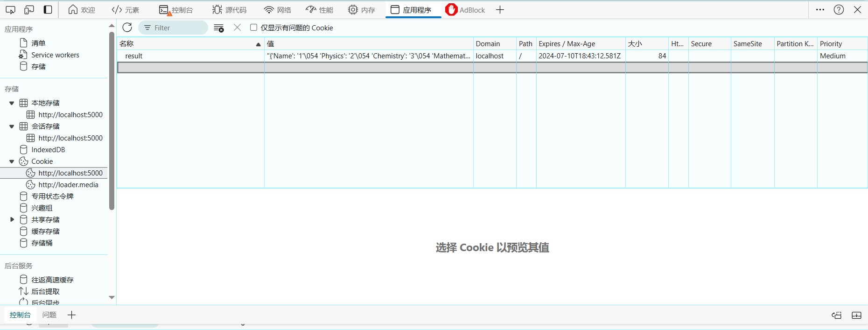Open Service workers in the sidebar

[x=55, y=55]
